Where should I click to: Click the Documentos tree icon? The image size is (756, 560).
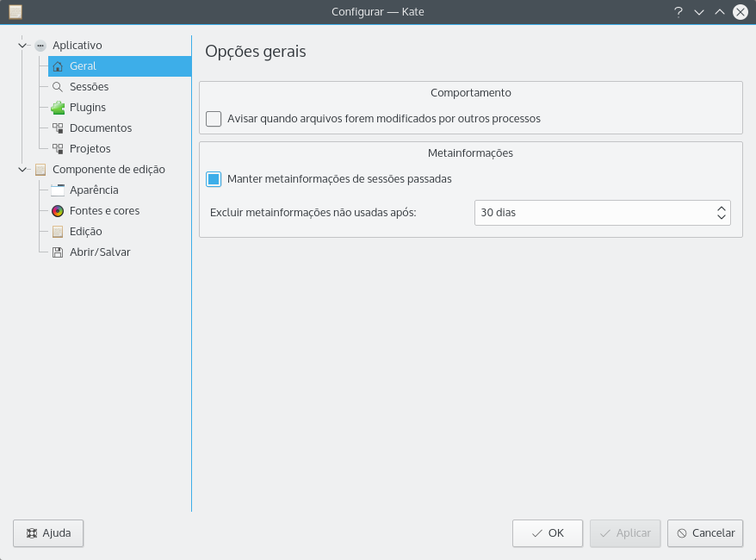pos(58,128)
